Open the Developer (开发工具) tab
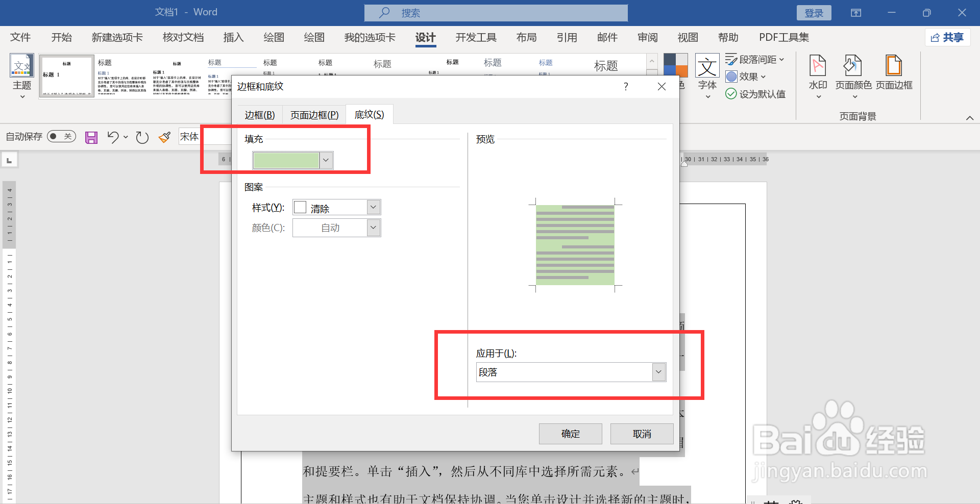Image resolution: width=980 pixels, height=504 pixels. pos(476,37)
